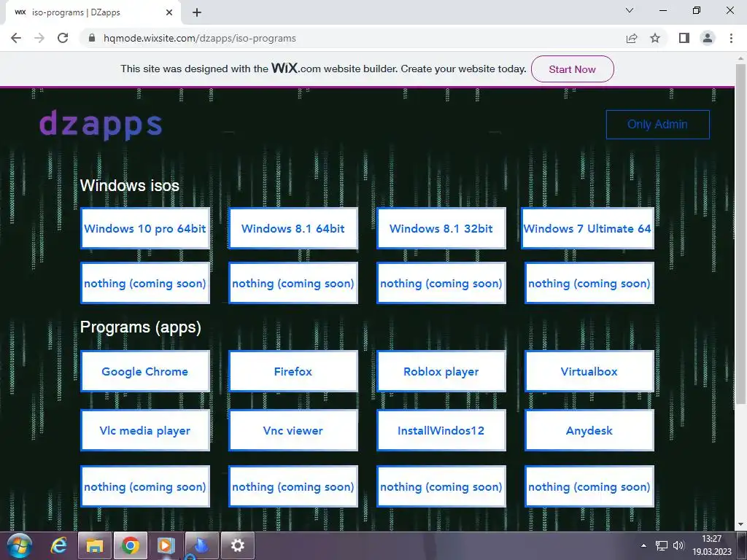Open the browser side panel
This screenshot has width=747, height=560.
684,38
